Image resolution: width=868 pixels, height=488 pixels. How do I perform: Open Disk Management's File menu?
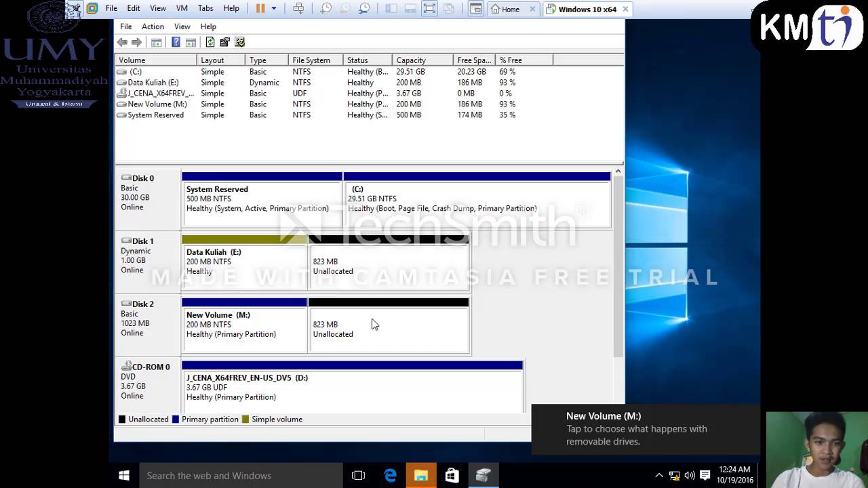pyautogui.click(x=126, y=26)
